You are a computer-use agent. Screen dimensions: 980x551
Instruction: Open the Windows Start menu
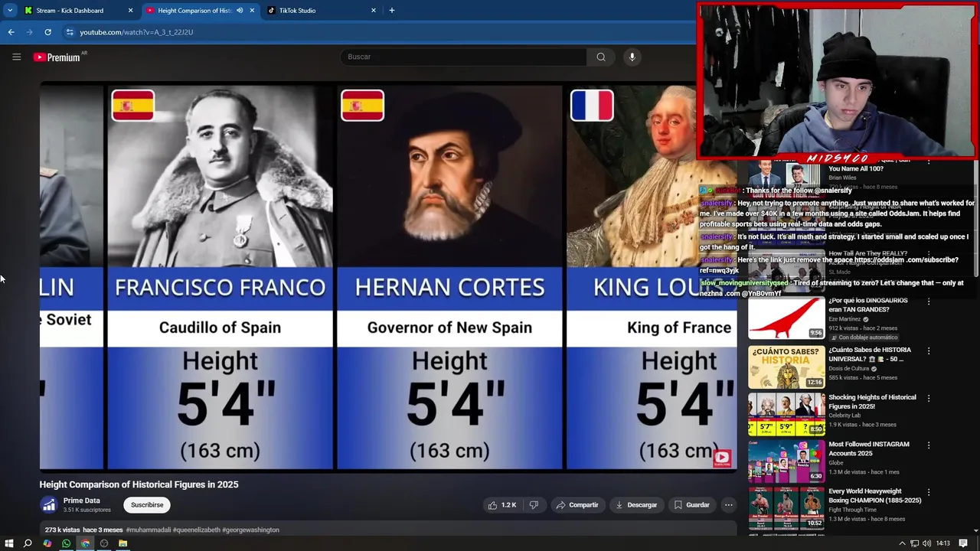pyautogui.click(x=8, y=543)
